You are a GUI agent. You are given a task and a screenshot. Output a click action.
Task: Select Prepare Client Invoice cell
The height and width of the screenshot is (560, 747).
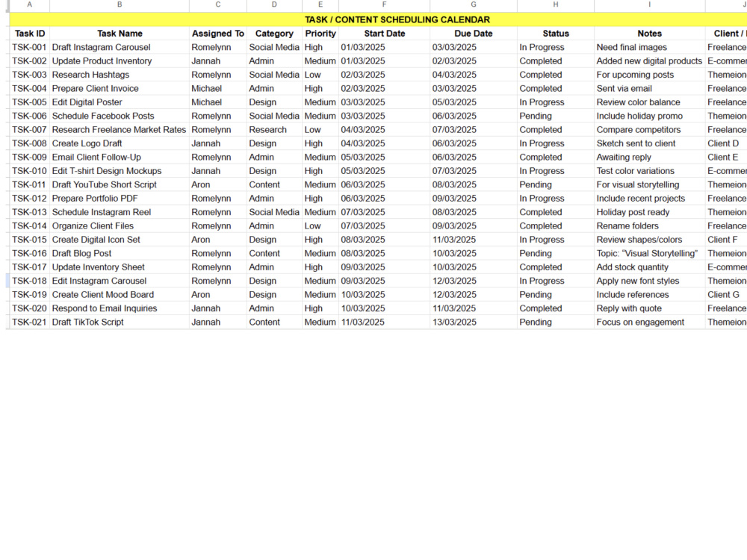pos(119,89)
